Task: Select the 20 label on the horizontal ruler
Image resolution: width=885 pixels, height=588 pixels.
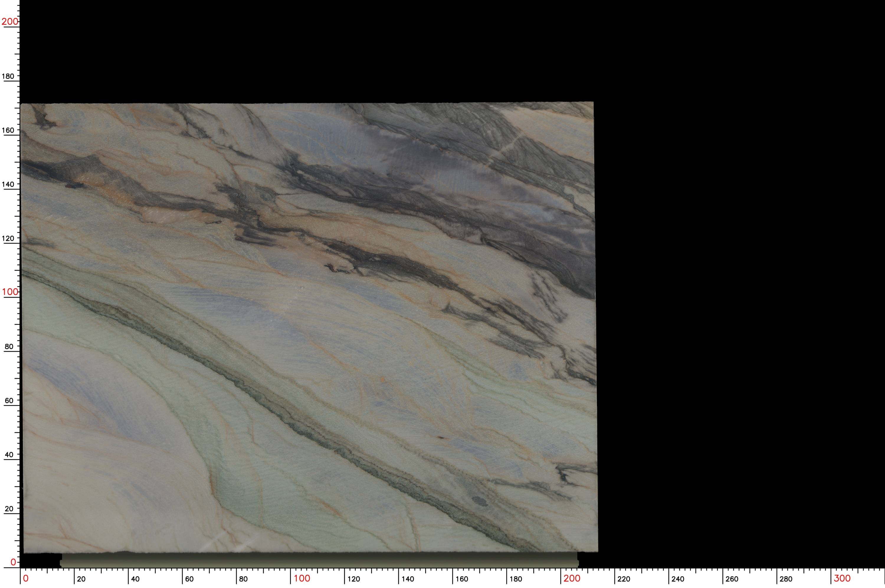Action: tap(81, 579)
